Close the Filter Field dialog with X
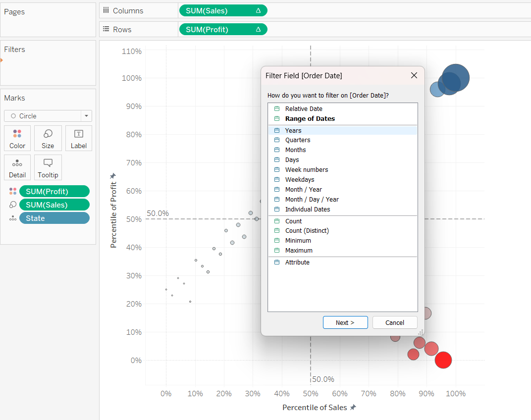 tap(414, 75)
